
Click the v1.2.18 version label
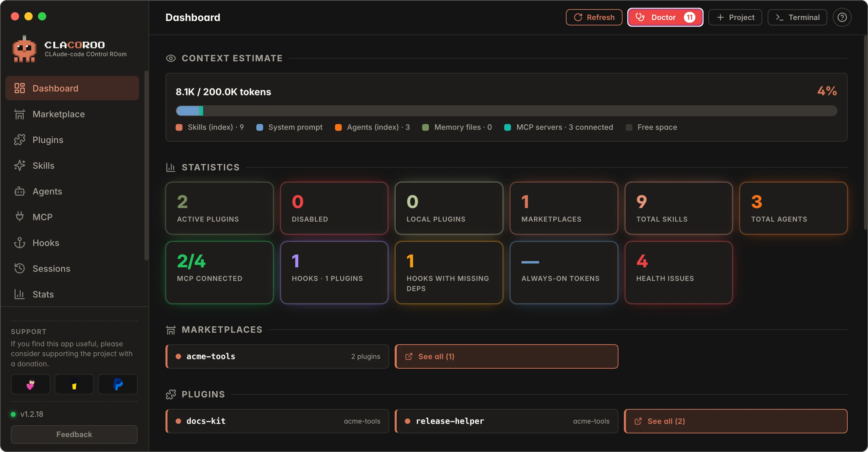pos(32,414)
